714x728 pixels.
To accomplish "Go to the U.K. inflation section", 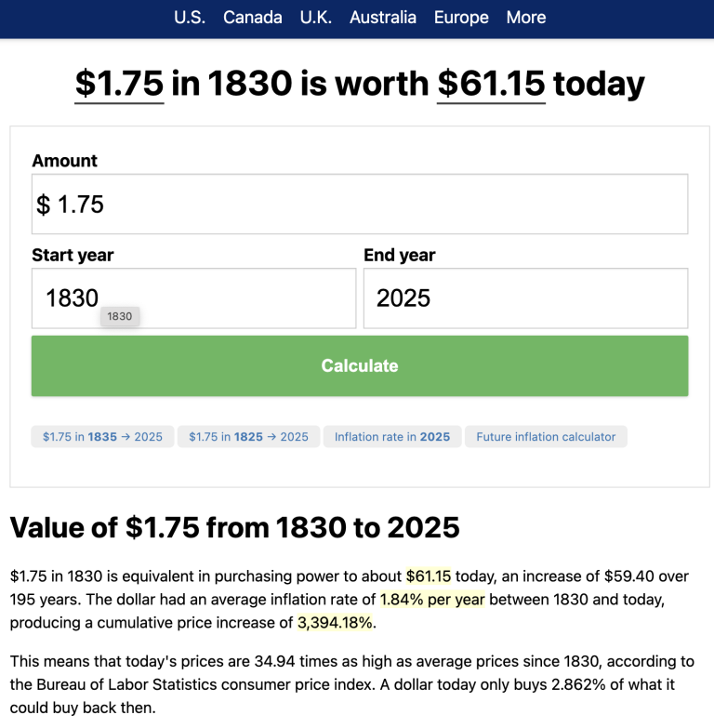I will (x=316, y=18).
